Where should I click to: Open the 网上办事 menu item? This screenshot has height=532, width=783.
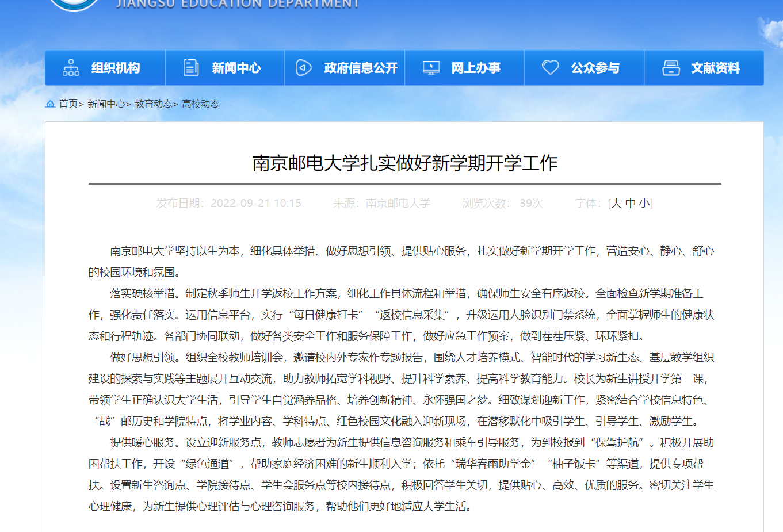(476, 68)
